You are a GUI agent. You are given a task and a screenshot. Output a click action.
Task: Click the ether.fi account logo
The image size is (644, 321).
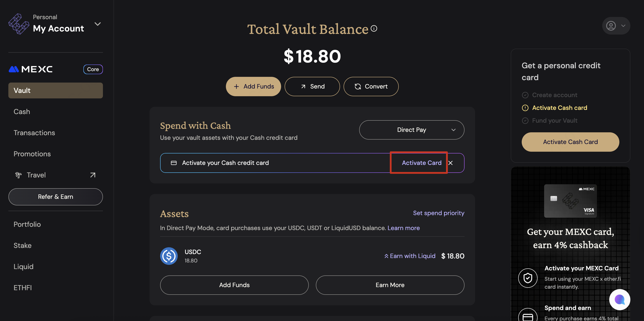[x=18, y=24]
